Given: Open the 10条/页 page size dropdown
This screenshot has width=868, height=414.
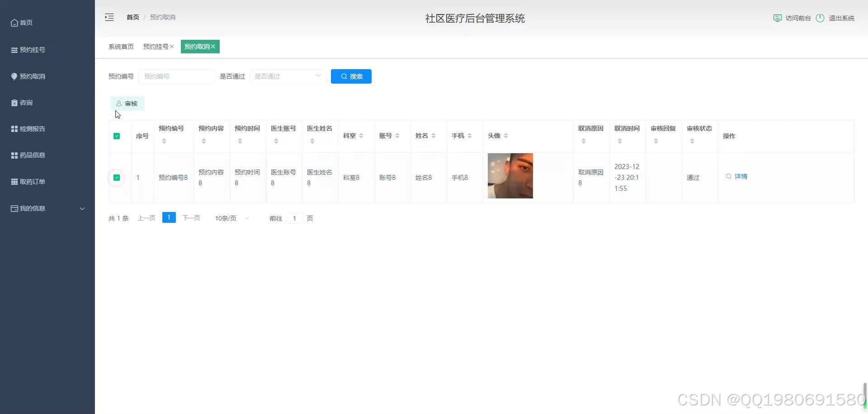Looking at the screenshot, I should click(x=232, y=218).
